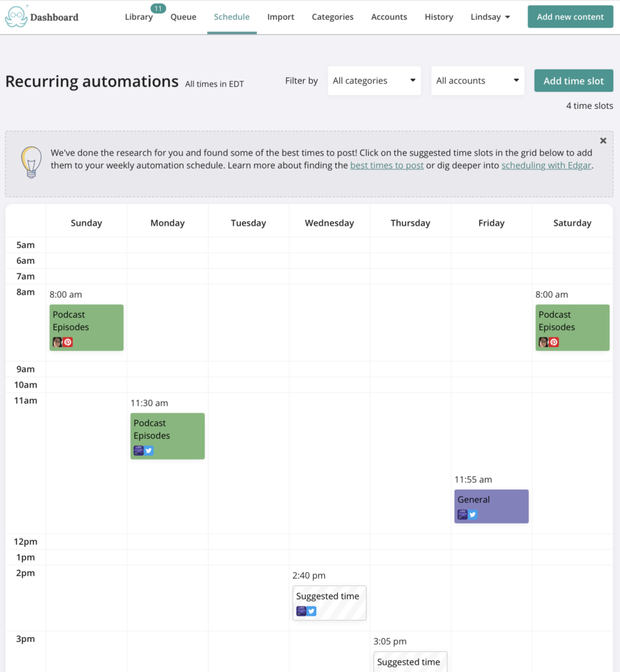
Task: Click the Facebook page icon on Friday's General slot
Action: (x=463, y=514)
